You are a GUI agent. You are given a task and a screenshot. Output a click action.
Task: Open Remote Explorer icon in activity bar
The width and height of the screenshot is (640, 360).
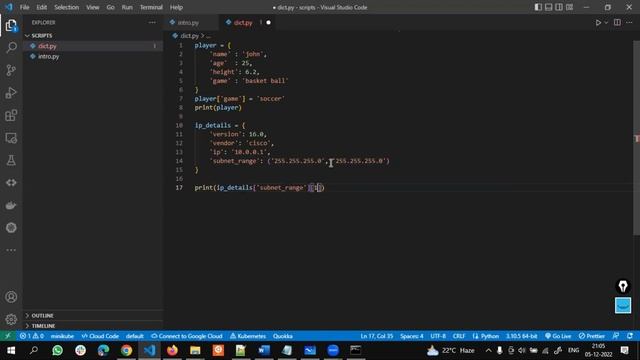[11, 138]
